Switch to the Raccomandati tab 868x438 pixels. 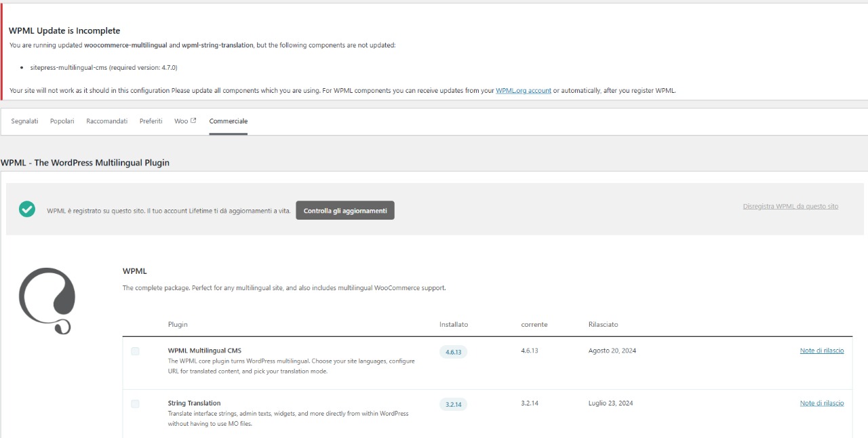pos(107,121)
